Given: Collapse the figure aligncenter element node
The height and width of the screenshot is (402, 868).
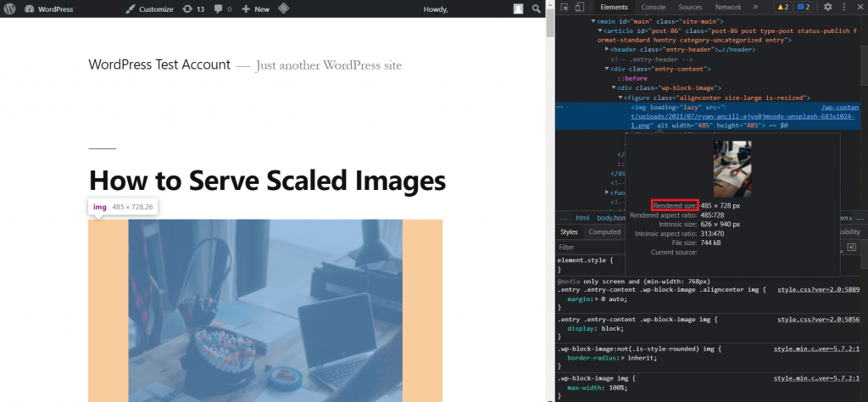Looking at the screenshot, I should tap(621, 98).
